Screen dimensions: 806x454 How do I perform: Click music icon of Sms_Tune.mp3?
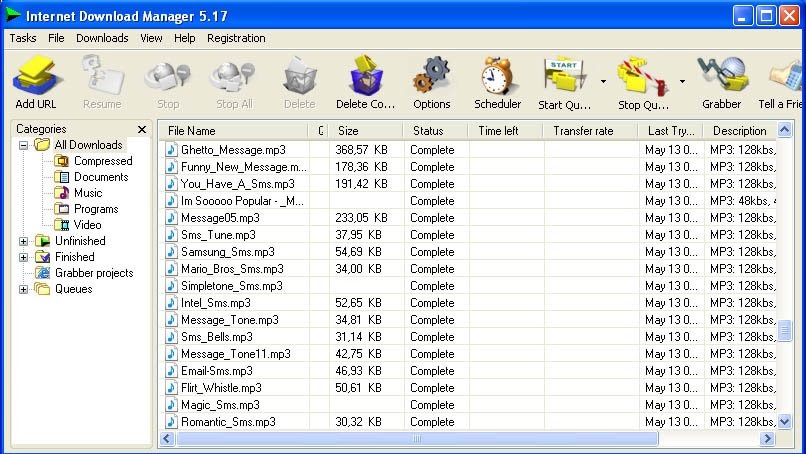pyautogui.click(x=171, y=234)
